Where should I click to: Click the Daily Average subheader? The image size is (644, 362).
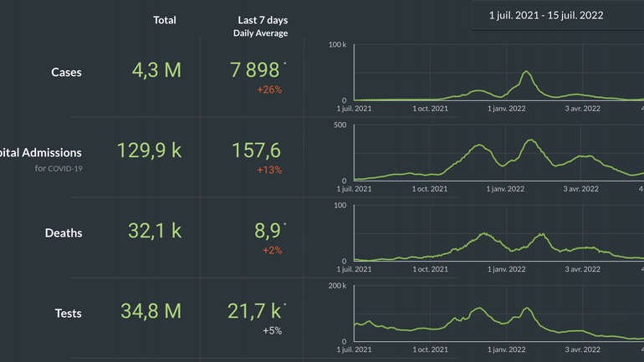click(x=260, y=33)
